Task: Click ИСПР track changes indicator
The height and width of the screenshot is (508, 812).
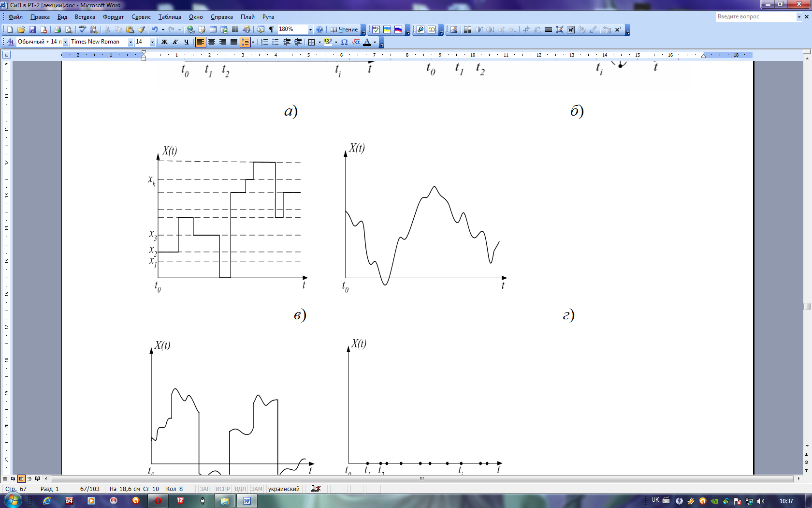Action: pyautogui.click(x=223, y=489)
